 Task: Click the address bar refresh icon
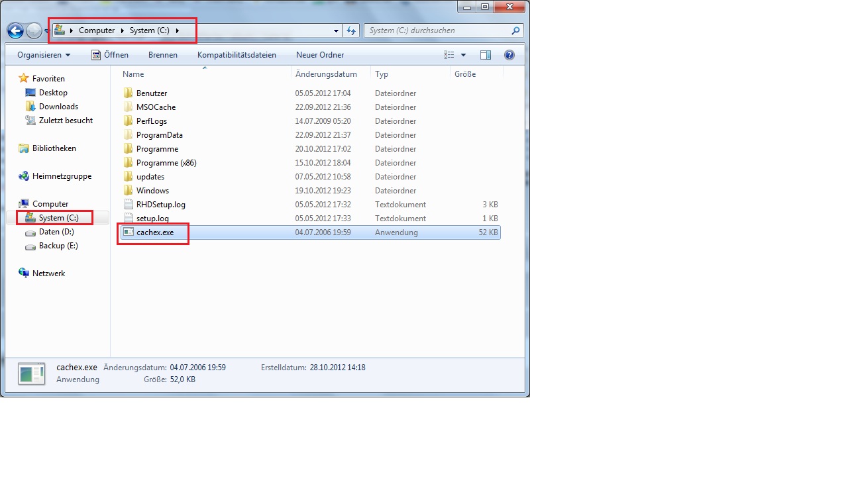point(352,30)
